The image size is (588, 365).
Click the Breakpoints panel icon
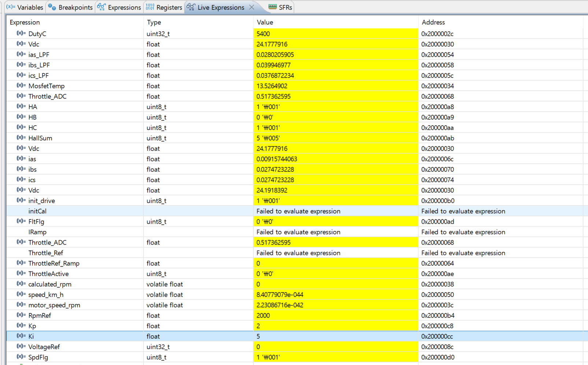[51, 7]
